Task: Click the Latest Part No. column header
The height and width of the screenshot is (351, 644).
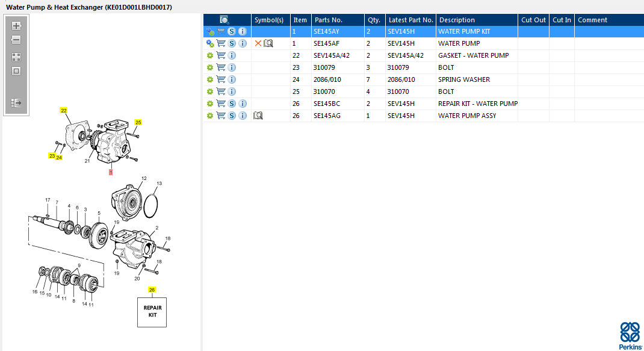Action: pyautogui.click(x=410, y=20)
